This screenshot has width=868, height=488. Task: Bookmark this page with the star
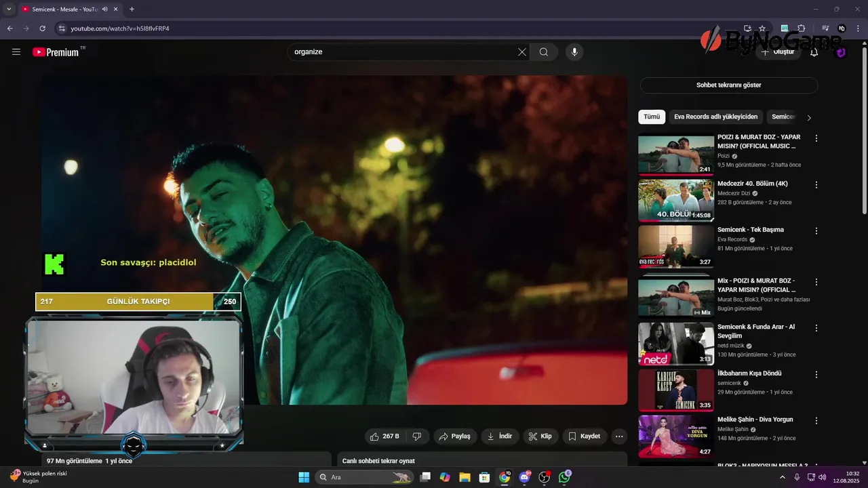[762, 28]
